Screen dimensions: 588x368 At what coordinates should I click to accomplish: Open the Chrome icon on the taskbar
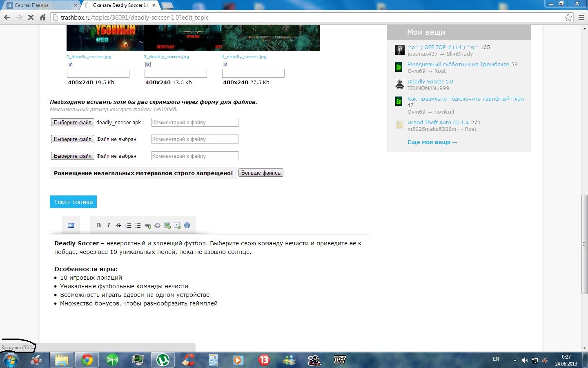coord(87,360)
